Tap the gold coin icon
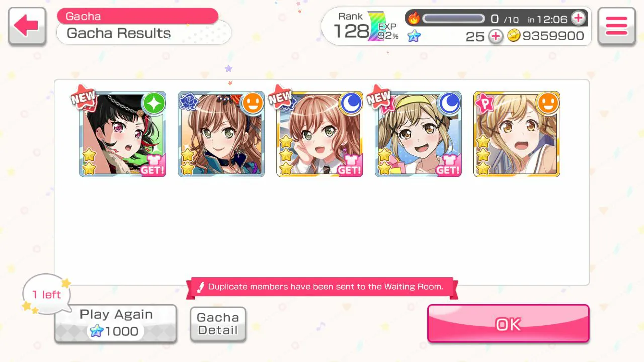Screen dimensions: 644x362 tap(513, 36)
